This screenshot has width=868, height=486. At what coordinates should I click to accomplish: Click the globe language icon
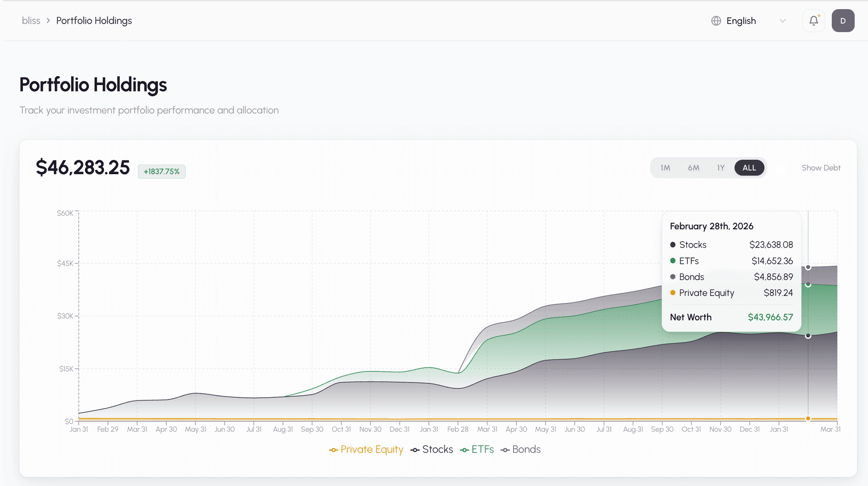pyautogui.click(x=716, y=21)
